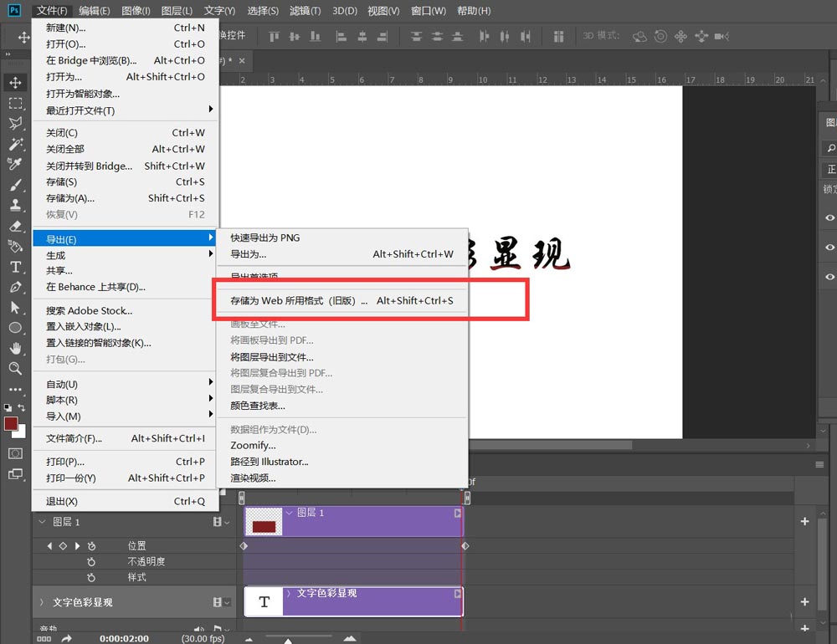Viewport: 837px width, 644px height.
Task: Select the Eyedropper tool
Action: (x=15, y=164)
